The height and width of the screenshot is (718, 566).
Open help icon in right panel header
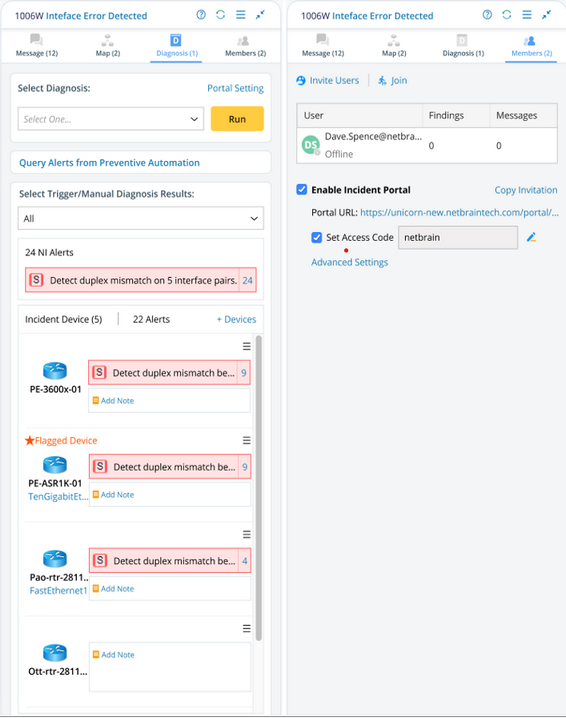[487, 15]
